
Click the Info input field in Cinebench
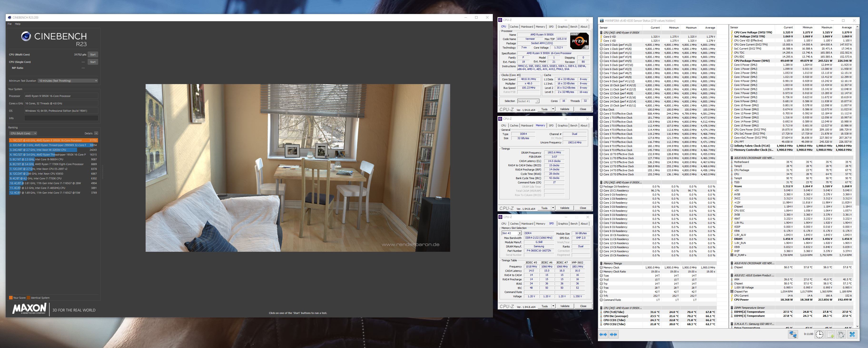coord(61,118)
